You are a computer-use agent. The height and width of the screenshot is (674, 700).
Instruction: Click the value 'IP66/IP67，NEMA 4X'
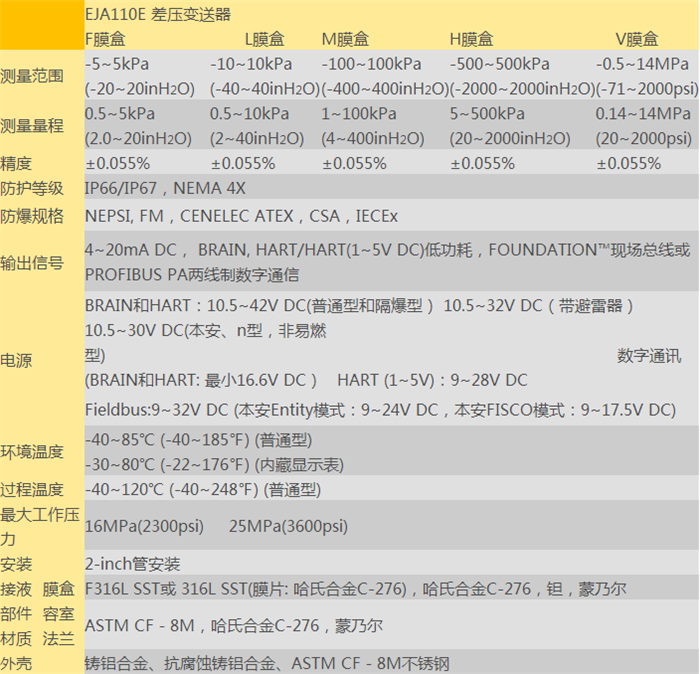[165, 188]
